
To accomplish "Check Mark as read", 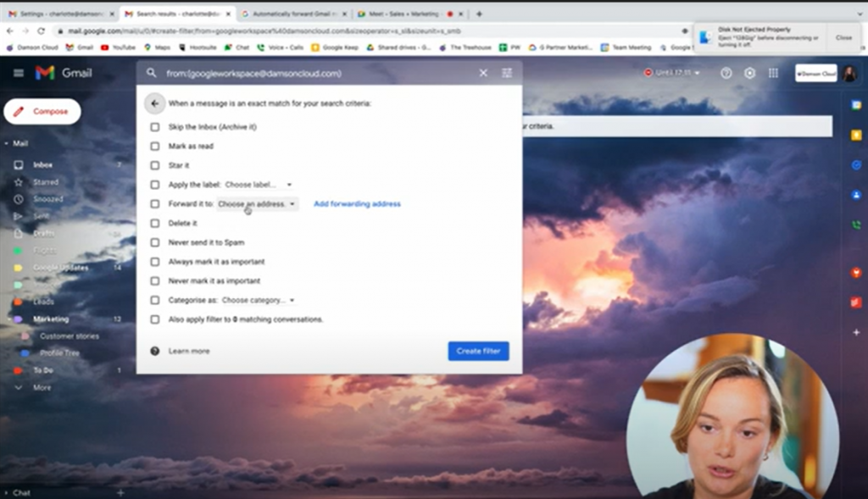I will pyautogui.click(x=155, y=146).
